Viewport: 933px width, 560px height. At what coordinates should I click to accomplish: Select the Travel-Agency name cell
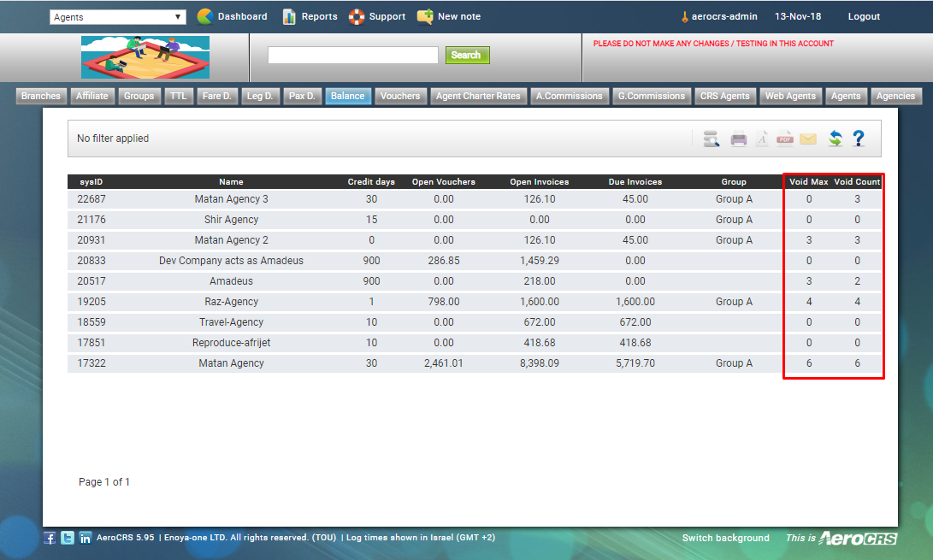point(232,322)
